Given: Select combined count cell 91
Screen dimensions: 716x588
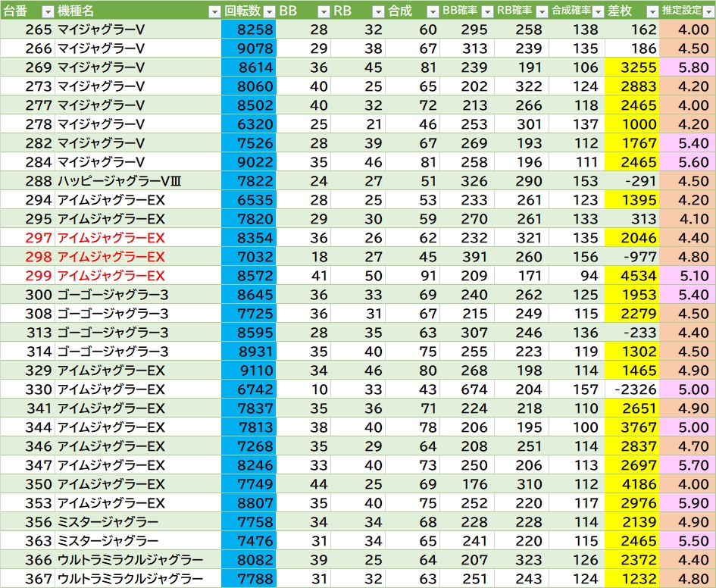Looking at the screenshot, I should [412, 276].
